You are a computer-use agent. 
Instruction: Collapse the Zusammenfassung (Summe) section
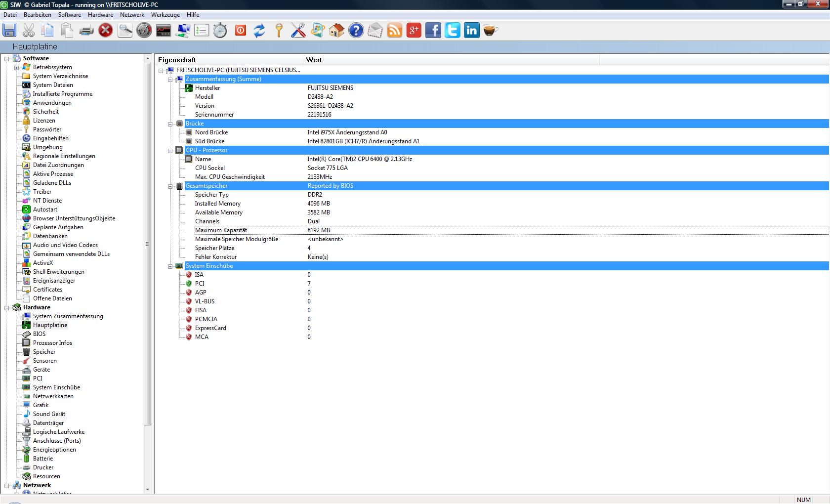click(x=170, y=79)
